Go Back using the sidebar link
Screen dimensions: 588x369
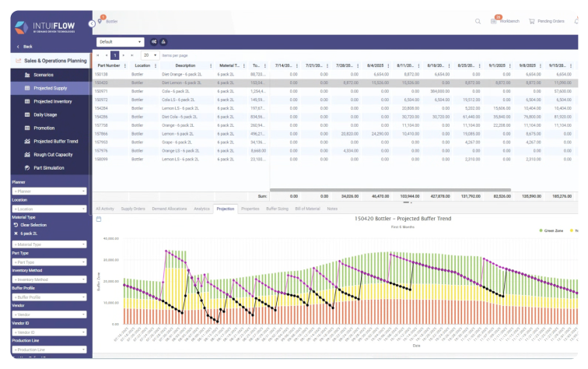[25, 47]
